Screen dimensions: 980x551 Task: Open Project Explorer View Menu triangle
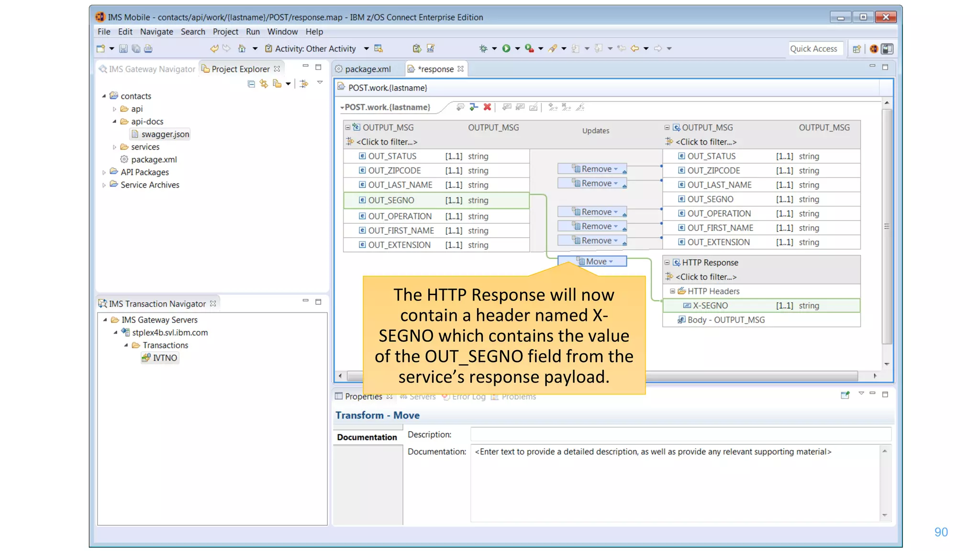(x=320, y=83)
